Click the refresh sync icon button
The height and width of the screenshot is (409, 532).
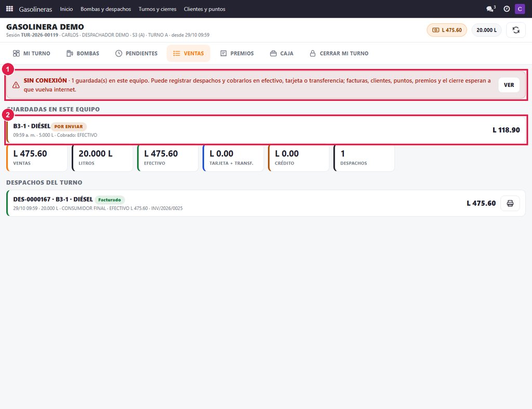(516, 30)
